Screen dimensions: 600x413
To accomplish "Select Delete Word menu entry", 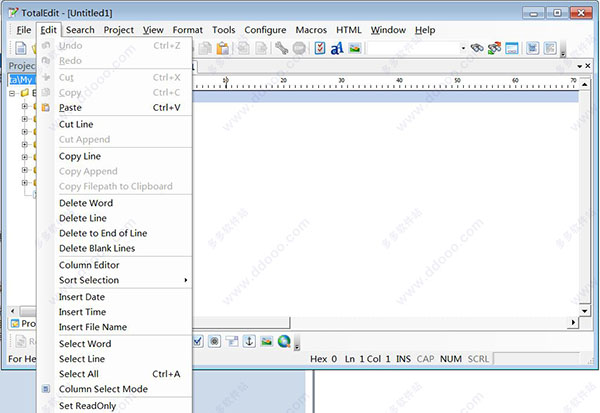I will tap(115, 203).
